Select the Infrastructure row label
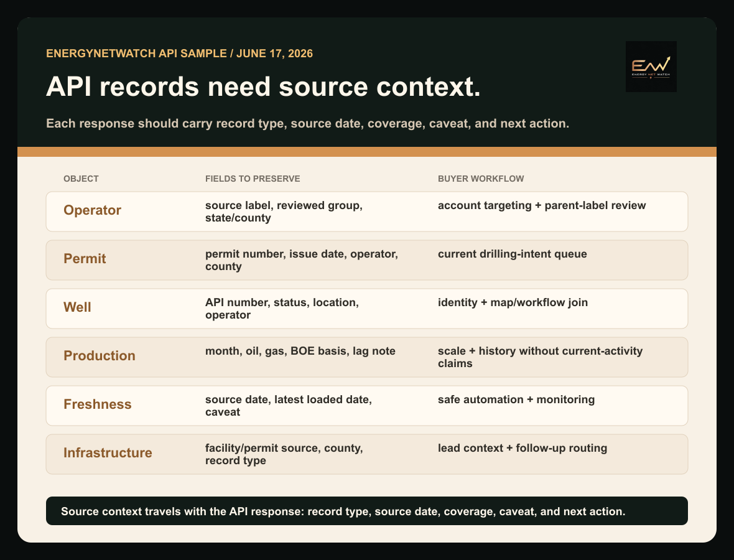 click(108, 453)
